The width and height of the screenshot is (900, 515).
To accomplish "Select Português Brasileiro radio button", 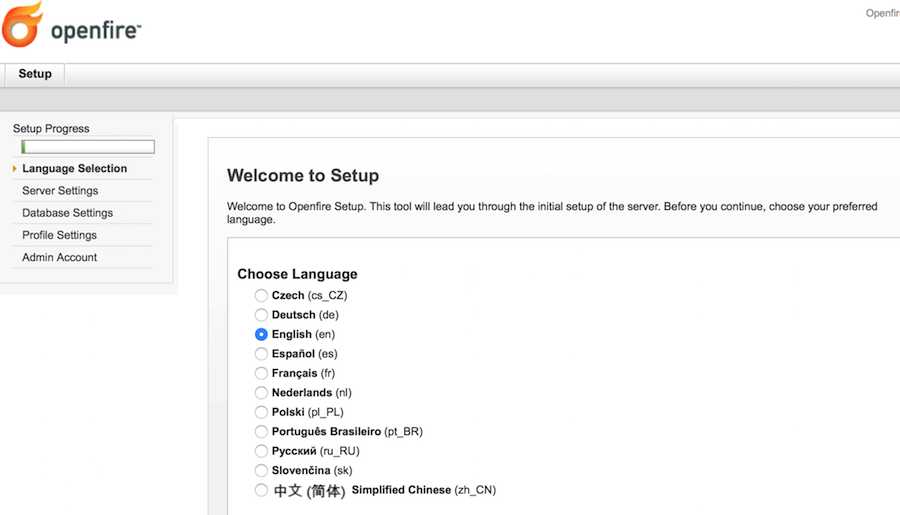I will pos(261,431).
